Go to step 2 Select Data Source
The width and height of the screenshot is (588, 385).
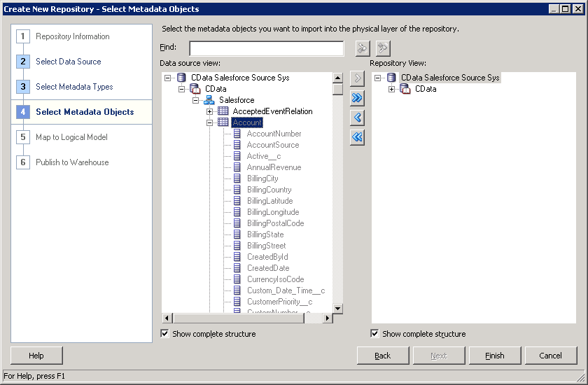click(68, 62)
